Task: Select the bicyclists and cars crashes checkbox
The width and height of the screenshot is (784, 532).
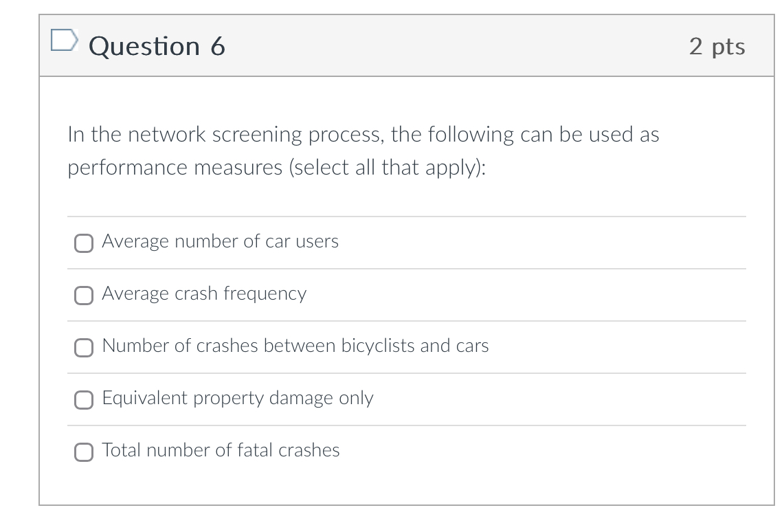Action: tap(84, 347)
